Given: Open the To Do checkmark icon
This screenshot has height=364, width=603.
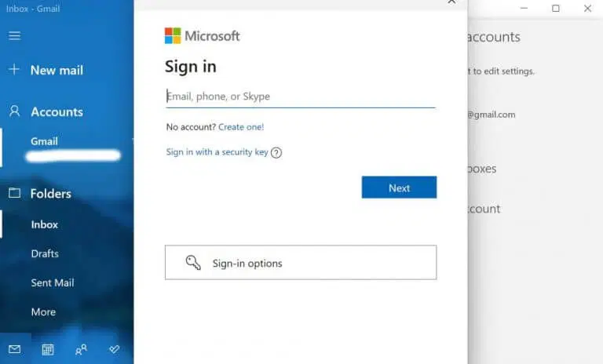Looking at the screenshot, I should tap(114, 349).
